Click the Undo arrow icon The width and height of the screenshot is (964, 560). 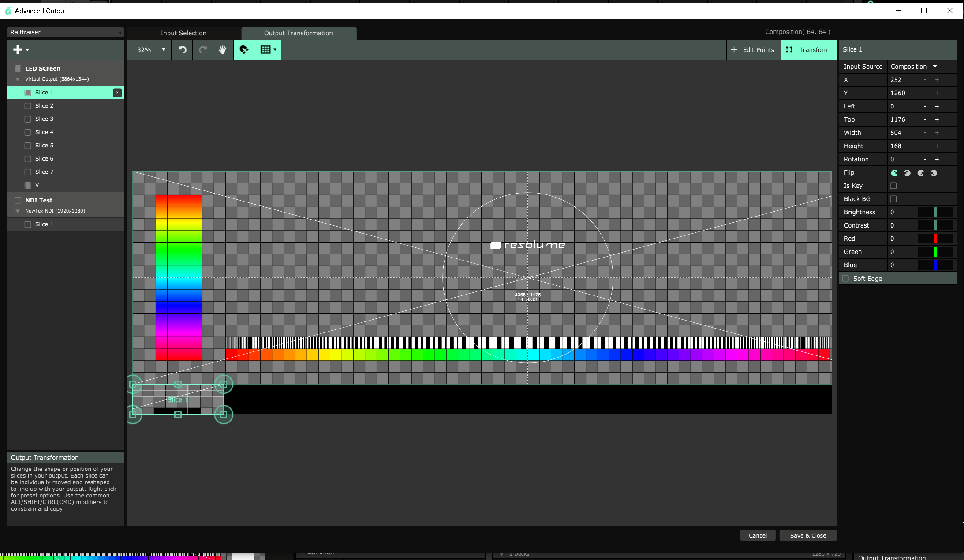click(182, 50)
